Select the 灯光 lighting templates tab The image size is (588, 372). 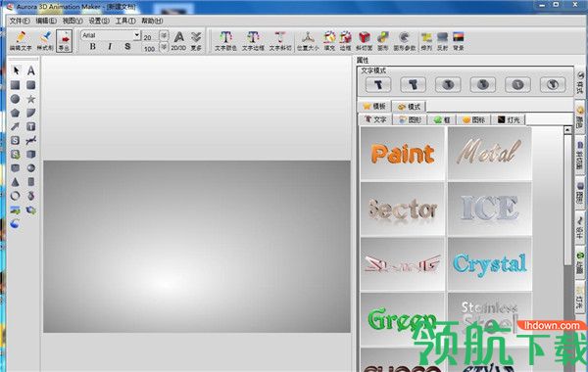(x=509, y=119)
